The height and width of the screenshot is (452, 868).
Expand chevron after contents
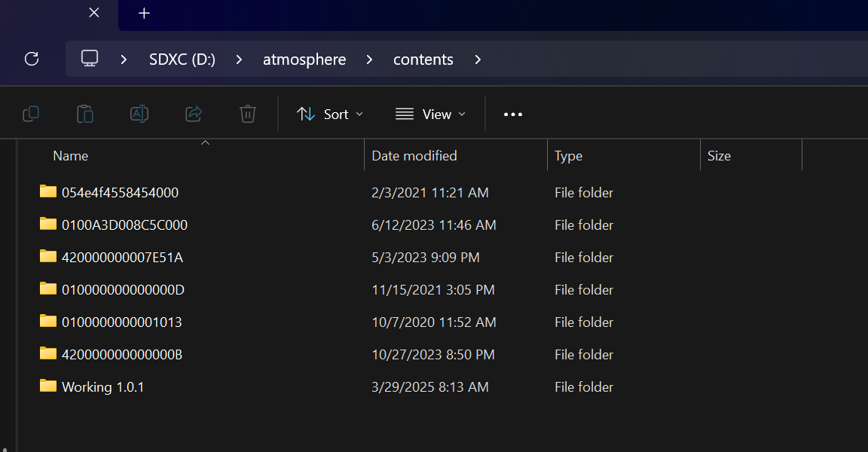[478, 60]
